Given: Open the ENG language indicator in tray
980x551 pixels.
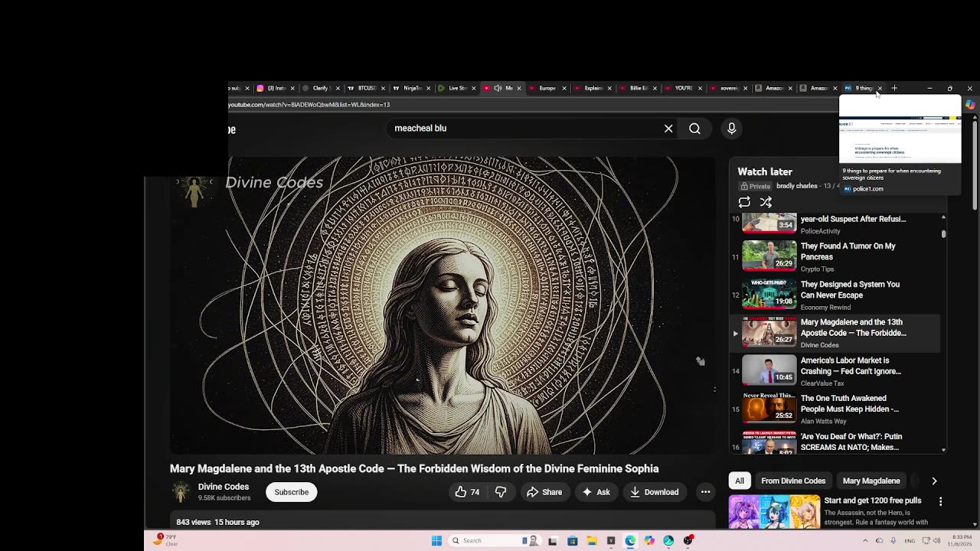Looking at the screenshot, I should [x=911, y=540].
